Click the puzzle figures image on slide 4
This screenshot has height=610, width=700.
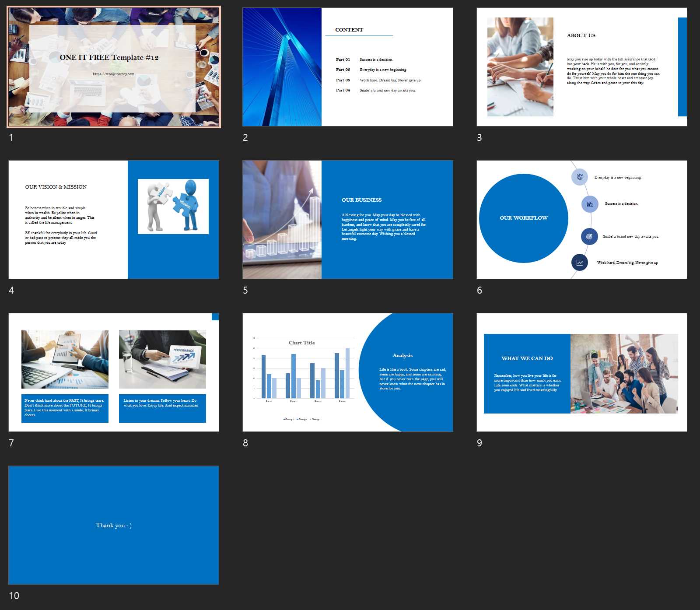click(173, 207)
